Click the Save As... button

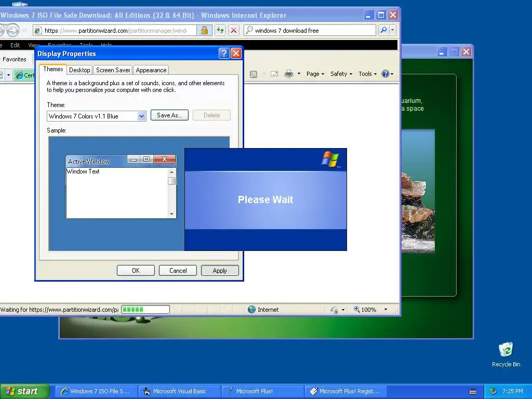[x=169, y=115]
